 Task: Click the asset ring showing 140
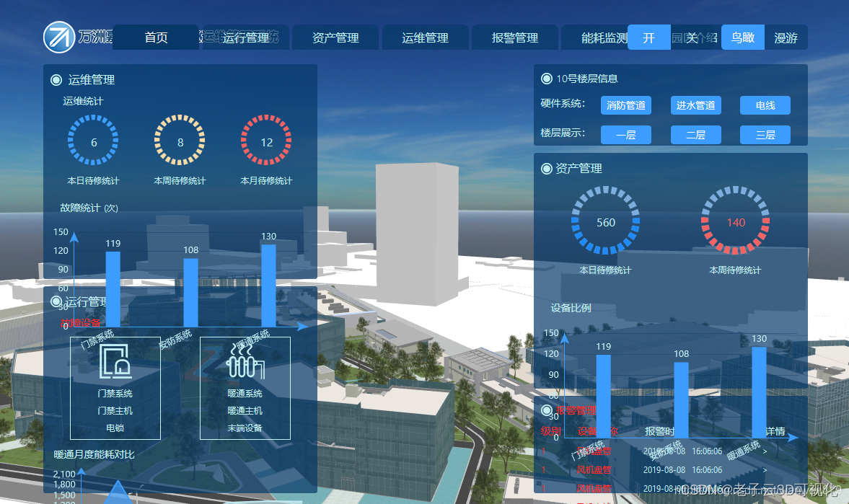(x=735, y=221)
